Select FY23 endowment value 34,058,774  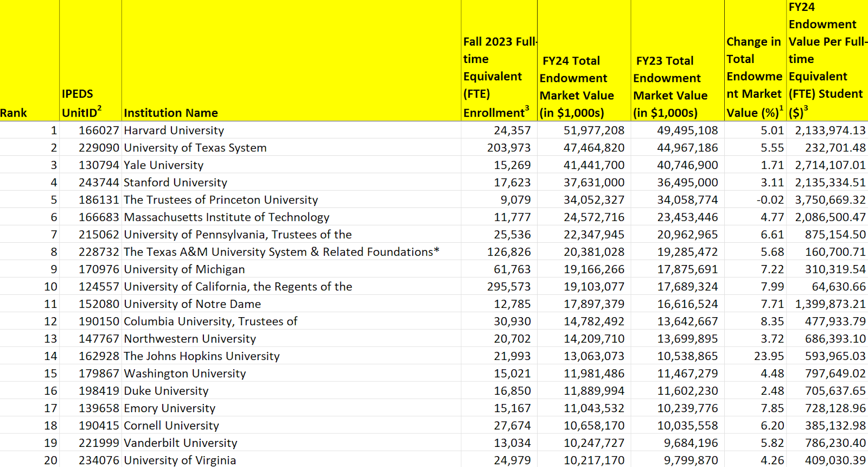pyautogui.click(x=678, y=199)
